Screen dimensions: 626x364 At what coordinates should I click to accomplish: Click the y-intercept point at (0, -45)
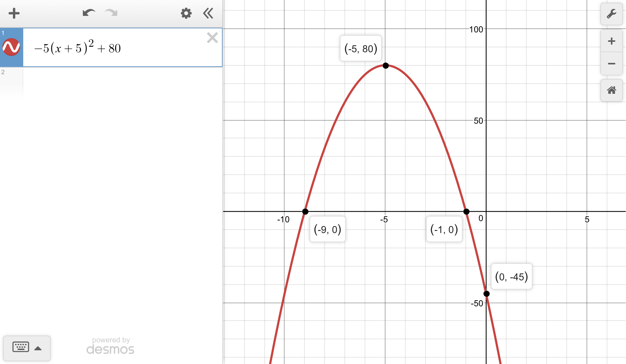[x=486, y=294]
